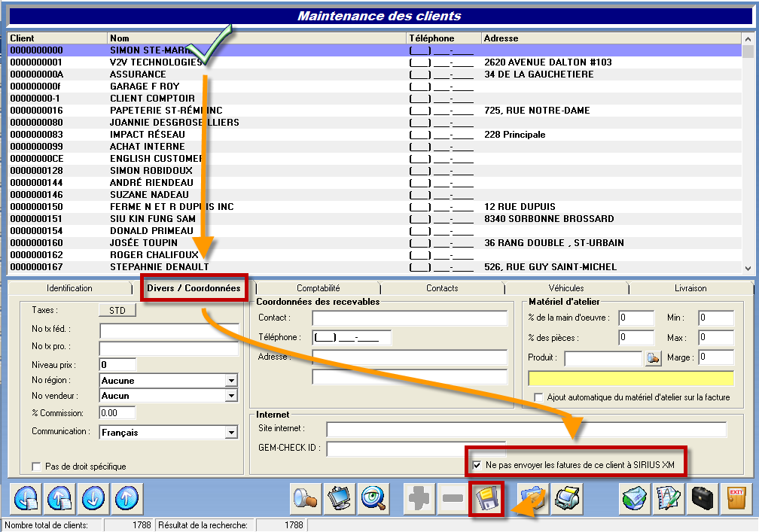Open product lookup icon beside Produit field
This screenshot has height=532, width=759.
click(x=654, y=358)
